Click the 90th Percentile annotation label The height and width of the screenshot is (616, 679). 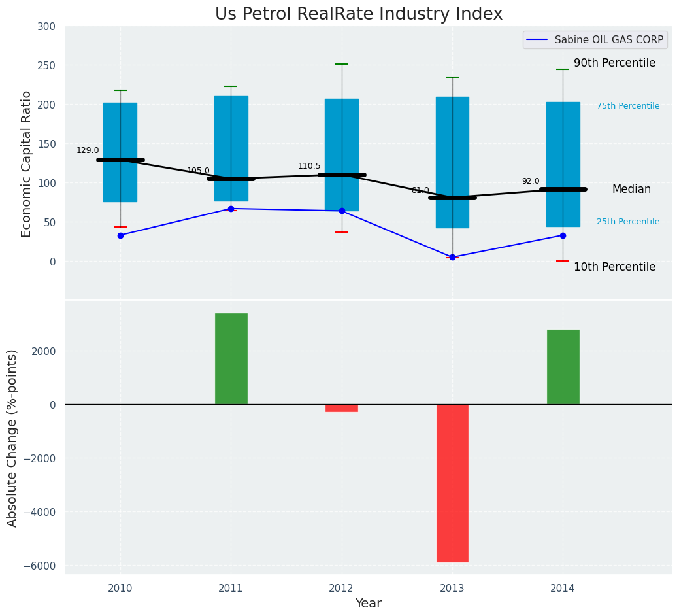pos(614,63)
